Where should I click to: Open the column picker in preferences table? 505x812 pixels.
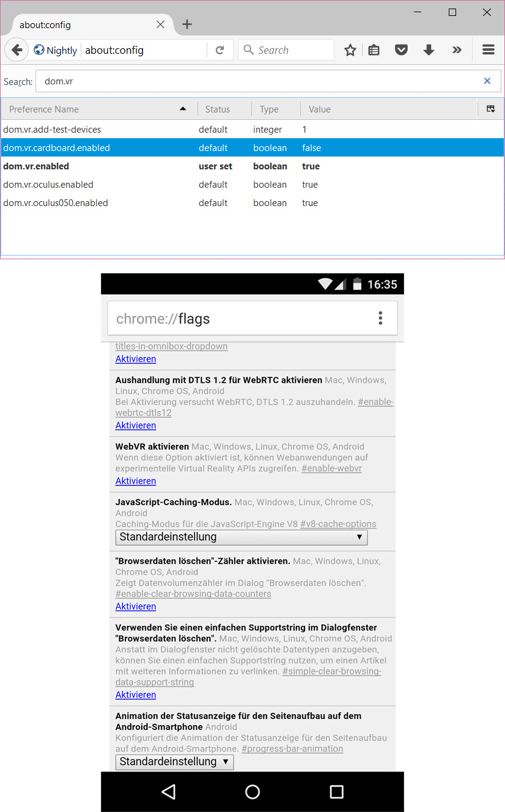[490, 109]
